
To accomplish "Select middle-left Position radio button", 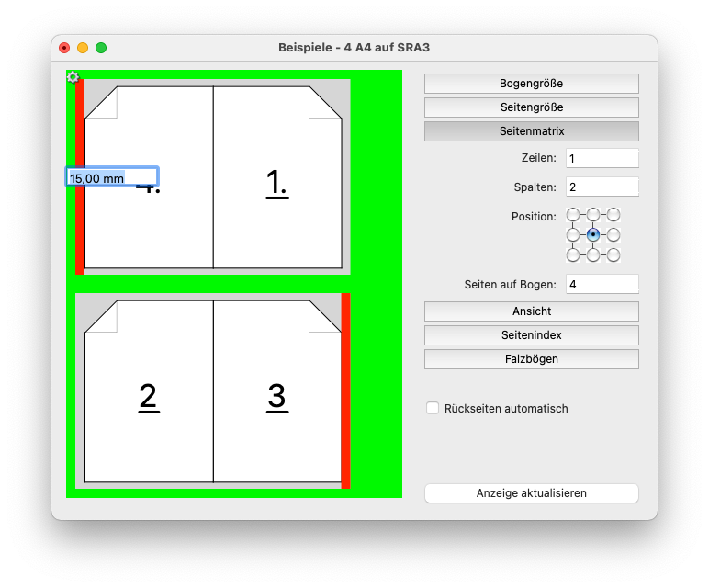I will click(x=573, y=235).
